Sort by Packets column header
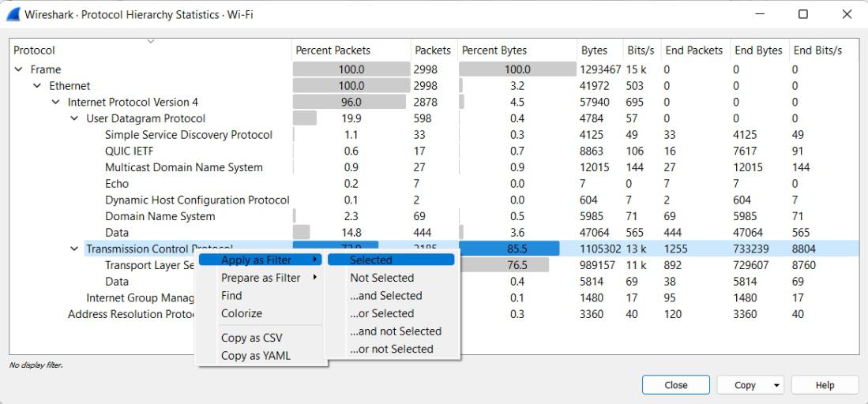The width and height of the screenshot is (868, 404). (434, 50)
